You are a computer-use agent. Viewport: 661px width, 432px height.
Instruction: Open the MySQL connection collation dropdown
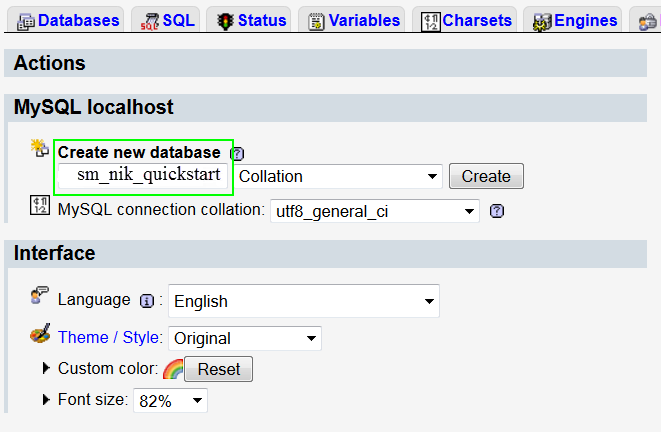point(375,211)
